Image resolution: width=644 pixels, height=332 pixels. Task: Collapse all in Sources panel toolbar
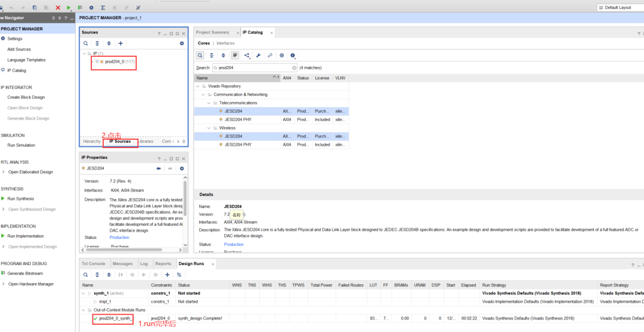tap(97, 43)
